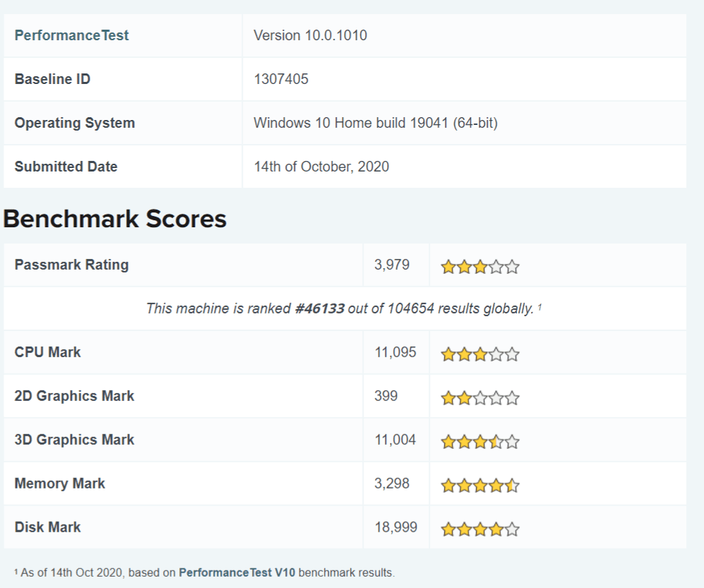The width and height of the screenshot is (704, 588).
Task: Click the Benchmark Scores heading
Action: [115, 219]
